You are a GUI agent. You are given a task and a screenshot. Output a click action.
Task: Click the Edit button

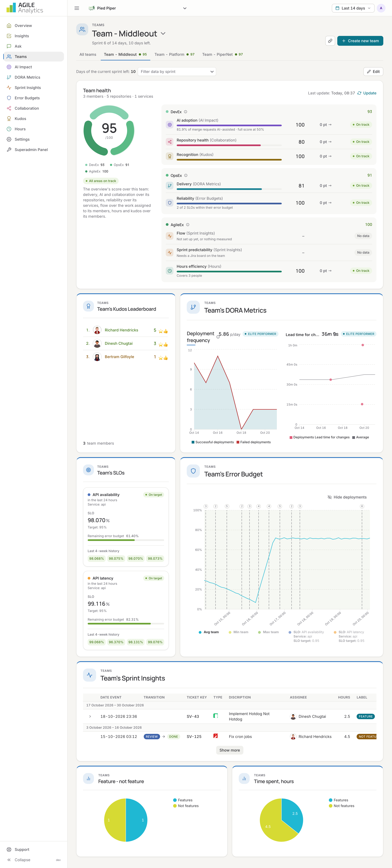[x=373, y=71]
